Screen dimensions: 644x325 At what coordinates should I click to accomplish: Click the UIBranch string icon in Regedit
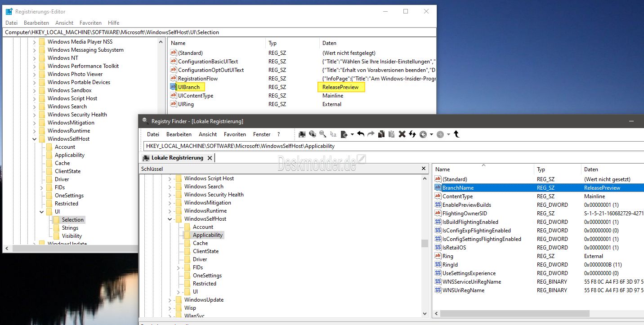[x=173, y=87]
